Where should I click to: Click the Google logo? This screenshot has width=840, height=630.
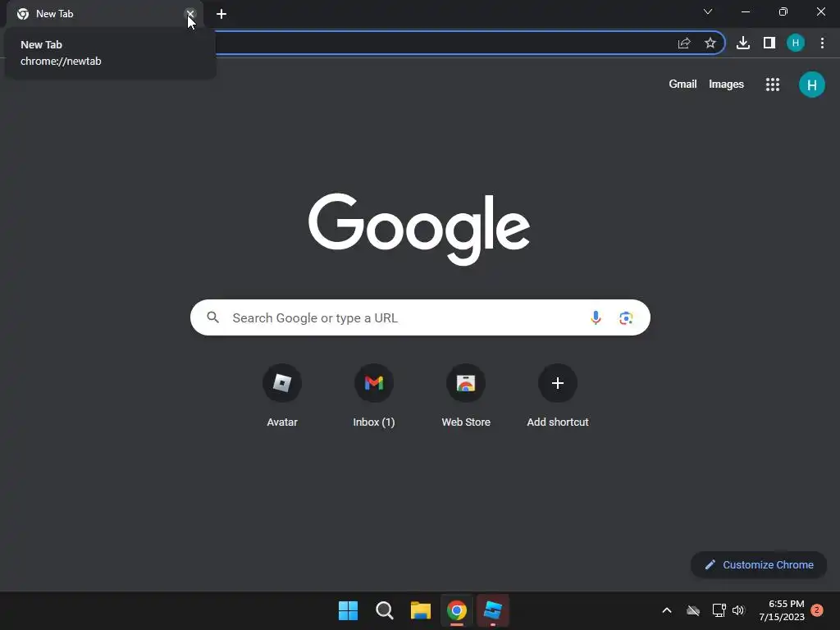coord(419,229)
